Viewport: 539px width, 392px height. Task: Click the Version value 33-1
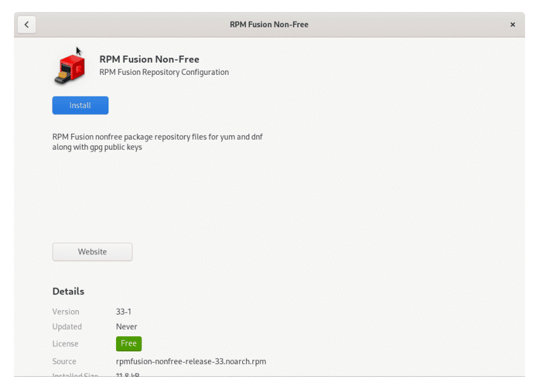pyautogui.click(x=123, y=311)
